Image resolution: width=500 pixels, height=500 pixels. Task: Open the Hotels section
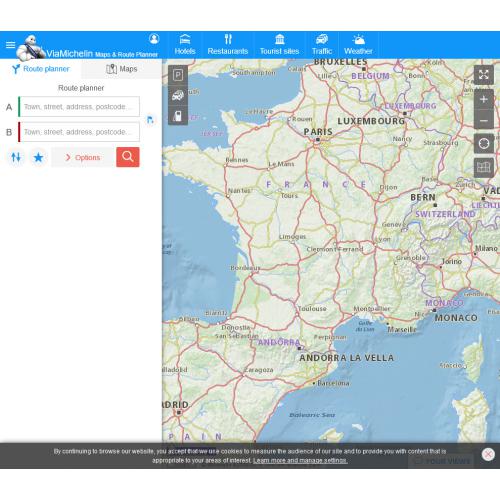(185, 45)
